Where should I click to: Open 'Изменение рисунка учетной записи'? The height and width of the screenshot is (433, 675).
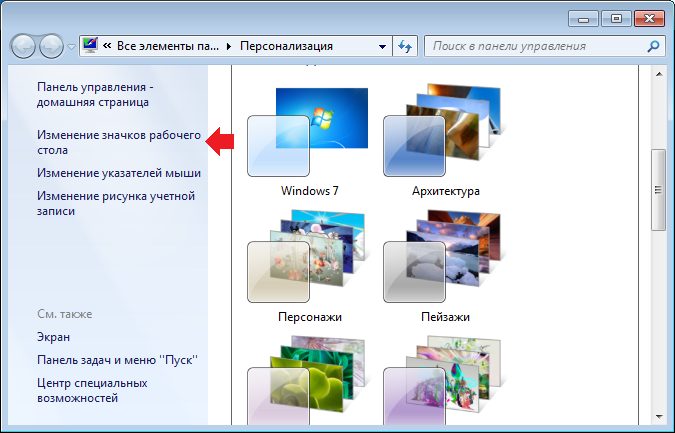tap(116, 203)
